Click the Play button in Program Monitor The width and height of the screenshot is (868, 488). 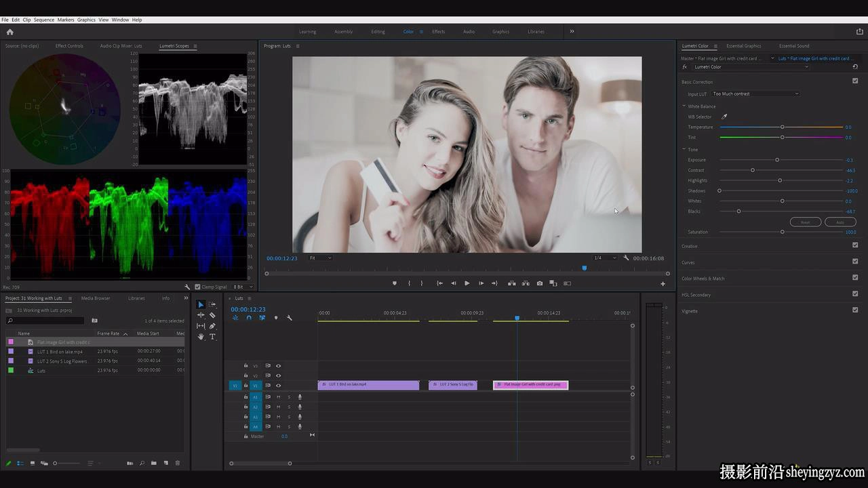coord(467,283)
